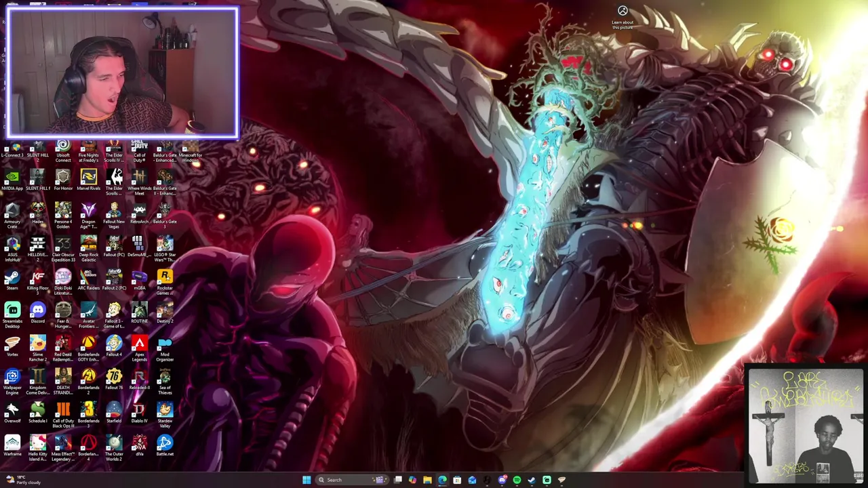Select the Killing Floor 3 icon

coord(37,283)
